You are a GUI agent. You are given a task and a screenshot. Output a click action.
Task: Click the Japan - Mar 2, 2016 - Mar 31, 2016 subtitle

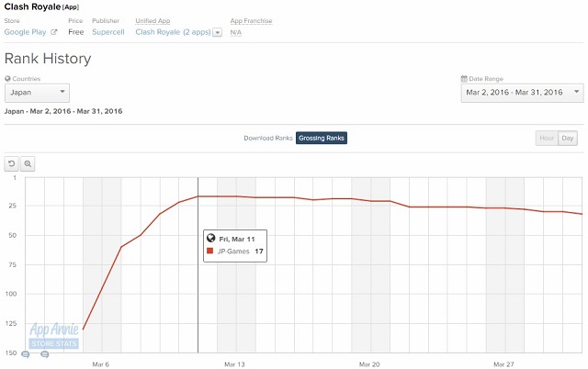click(63, 111)
